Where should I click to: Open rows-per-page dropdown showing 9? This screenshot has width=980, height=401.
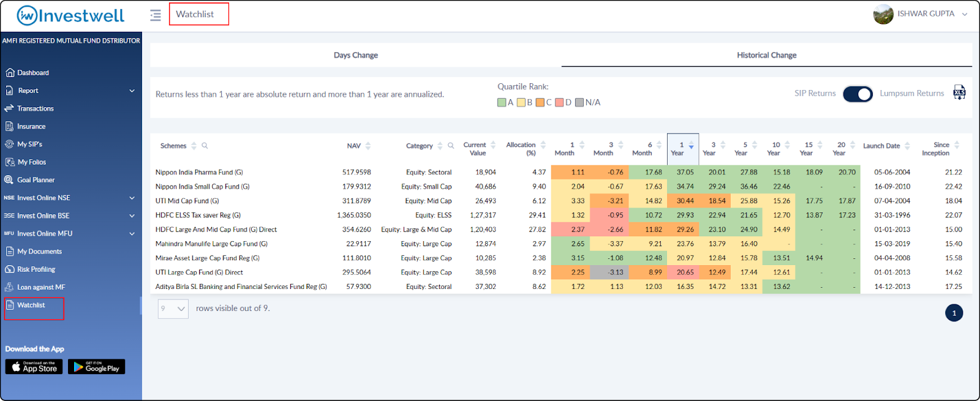click(x=173, y=309)
